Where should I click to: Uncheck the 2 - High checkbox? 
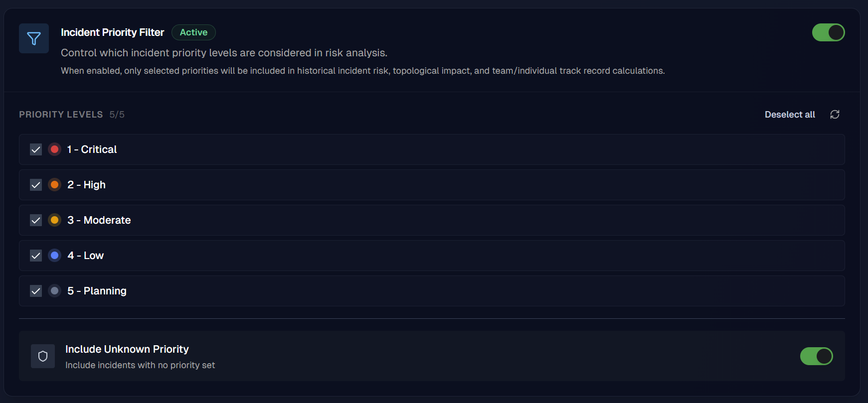pyautogui.click(x=35, y=184)
